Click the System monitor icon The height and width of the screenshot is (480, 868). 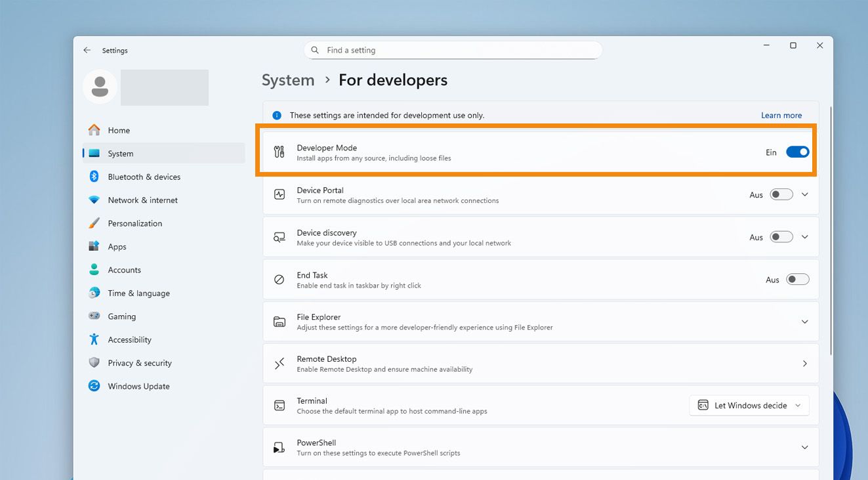click(94, 154)
